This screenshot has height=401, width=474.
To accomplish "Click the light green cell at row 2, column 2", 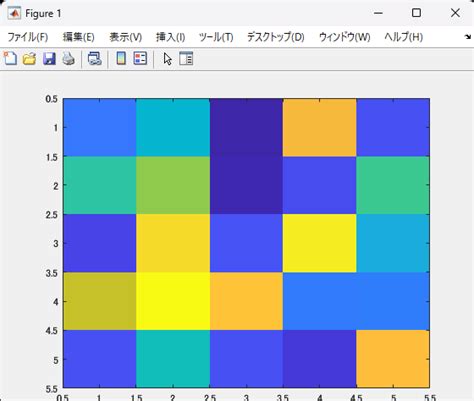I will pyautogui.click(x=173, y=185).
